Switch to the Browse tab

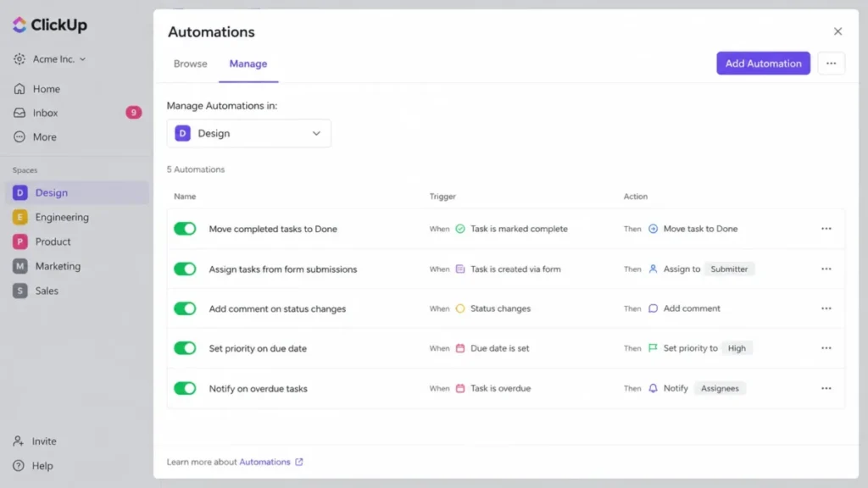191,64
